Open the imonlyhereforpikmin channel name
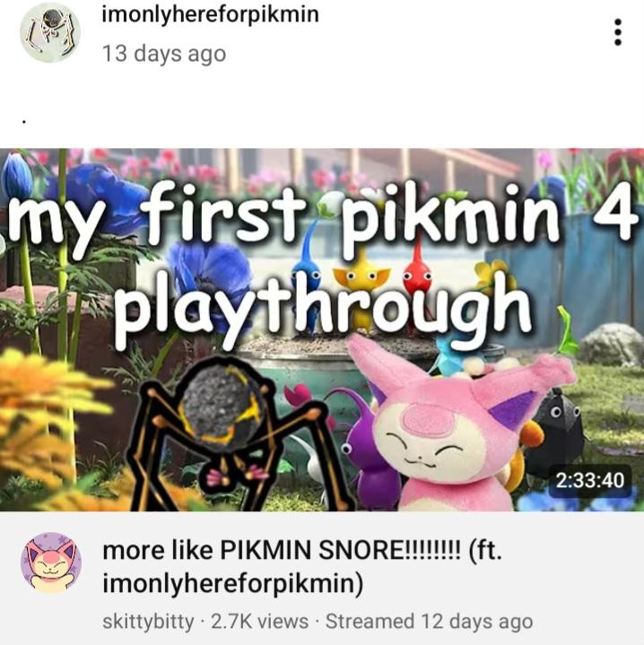The height and width of the screenshot is (645, 644). tap(210, 14)
